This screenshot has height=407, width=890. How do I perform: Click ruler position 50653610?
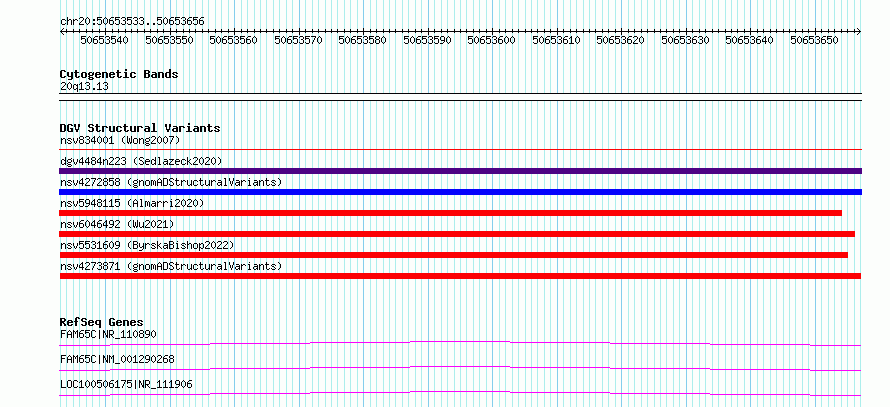(556, 40)
